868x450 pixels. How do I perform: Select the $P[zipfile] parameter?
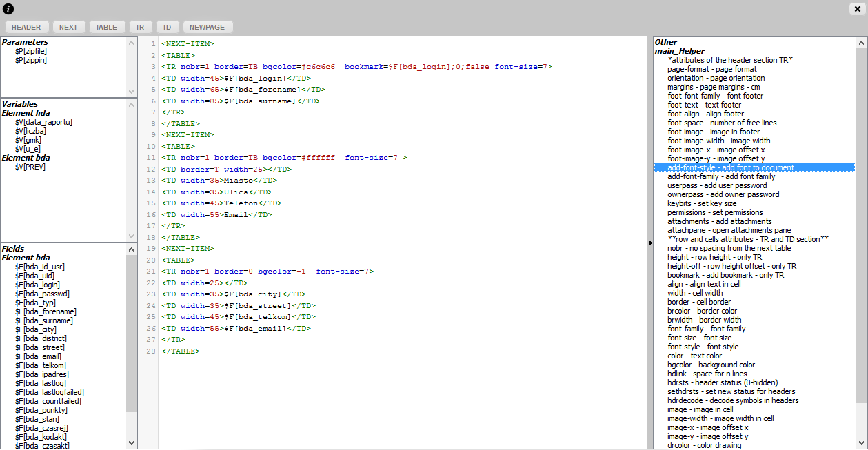pos(31,52)
